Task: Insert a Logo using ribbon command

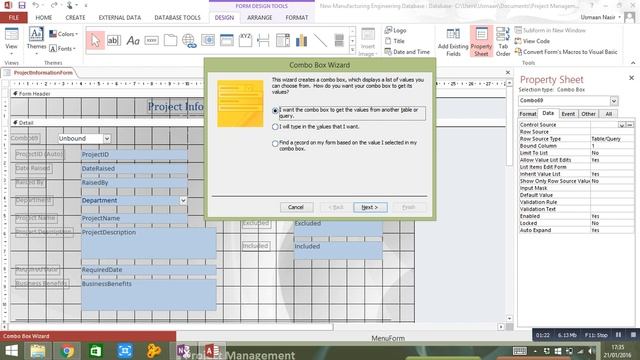Action: click(x=396, y=30)
